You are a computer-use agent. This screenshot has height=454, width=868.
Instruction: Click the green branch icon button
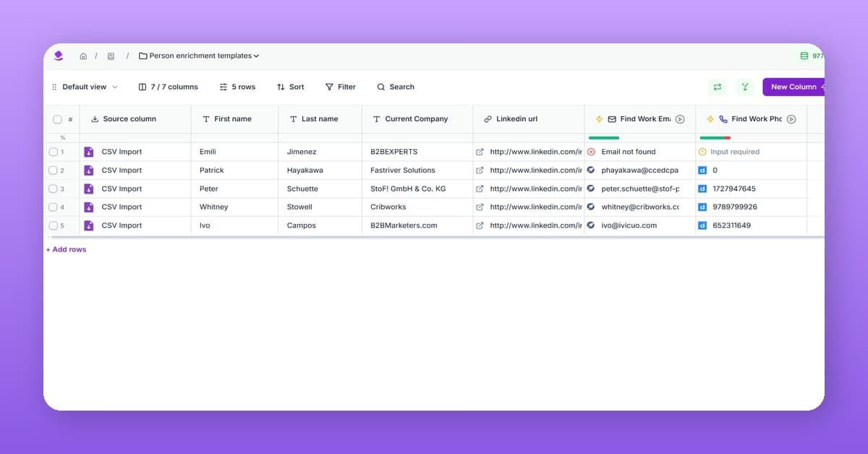point(744,87)
